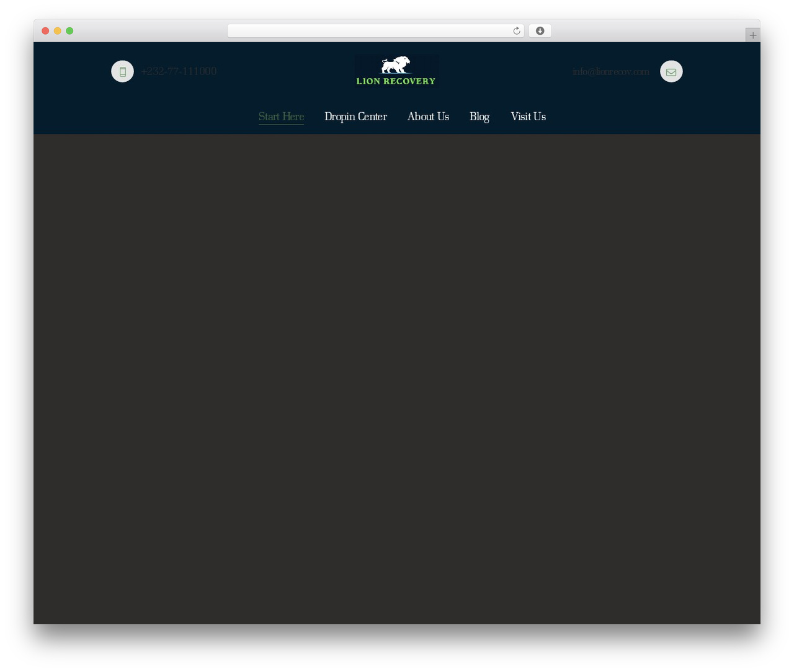Go to the Dropin Center page
This screenshot has height=672, width=794.
tap(355, 117)
